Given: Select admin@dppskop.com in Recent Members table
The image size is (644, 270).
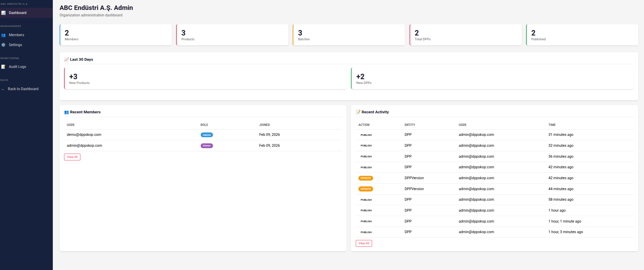Looking at the screenshot, I should click(85, 146).
